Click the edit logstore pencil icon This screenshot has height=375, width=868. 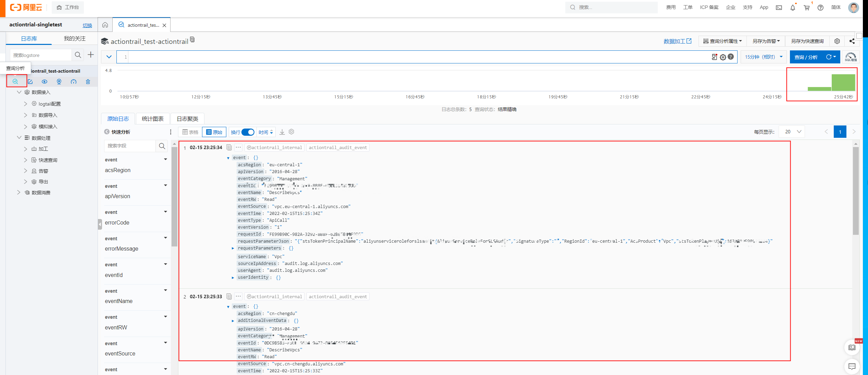click(30, 82)
